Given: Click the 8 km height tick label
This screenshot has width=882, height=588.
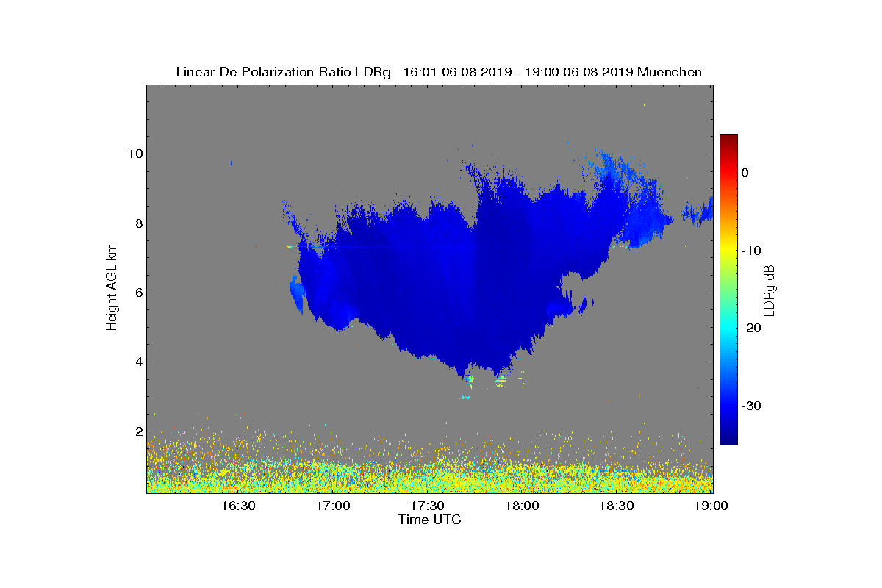Looking at the screenshot, I should pos(137,223).
